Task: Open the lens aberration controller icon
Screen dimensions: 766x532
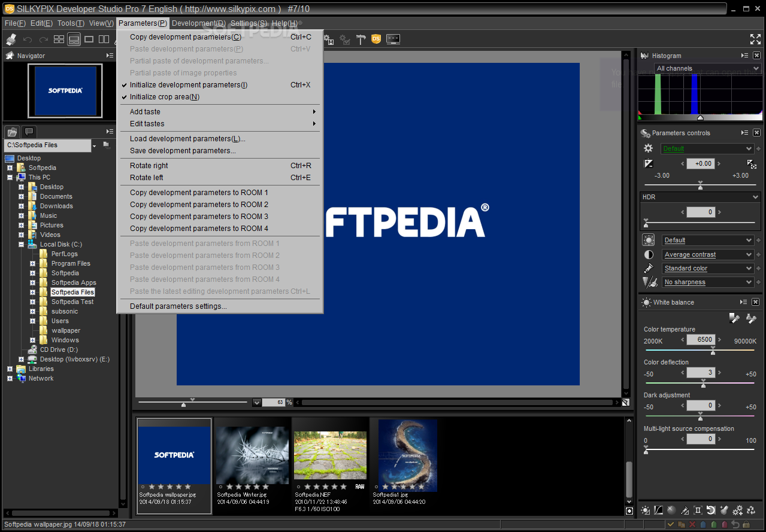Action: tap(698, 510)
